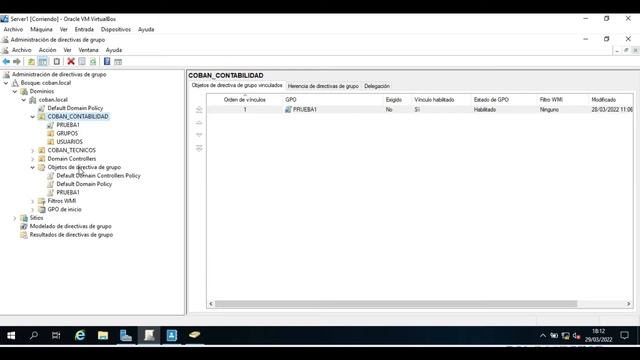Select Default Domain Controllers Policy in tree
Image resolution: width=640 pixels, height=360 pixels.
point(98,176)
